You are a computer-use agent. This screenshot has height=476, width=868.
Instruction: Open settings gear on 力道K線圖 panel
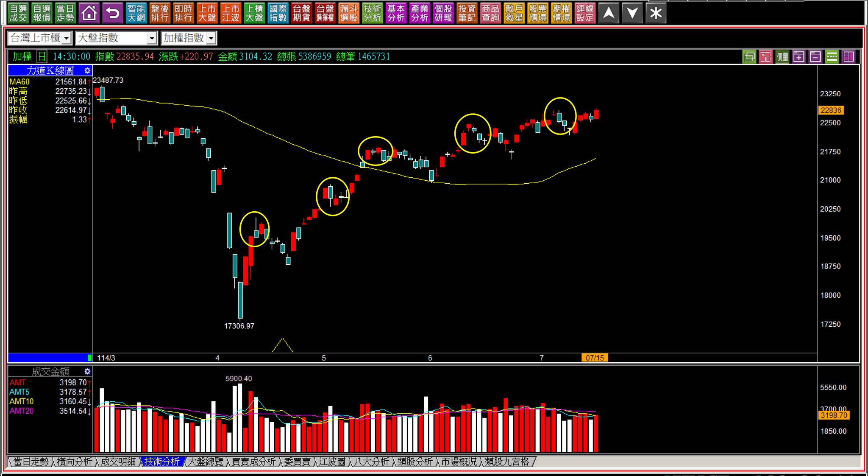(x=87, y=70)
